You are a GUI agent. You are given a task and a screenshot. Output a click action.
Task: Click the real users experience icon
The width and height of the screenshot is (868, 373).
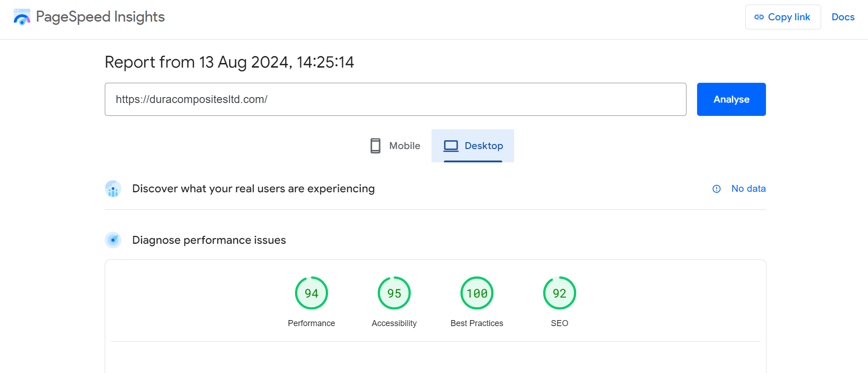click(x=113, y=189)
